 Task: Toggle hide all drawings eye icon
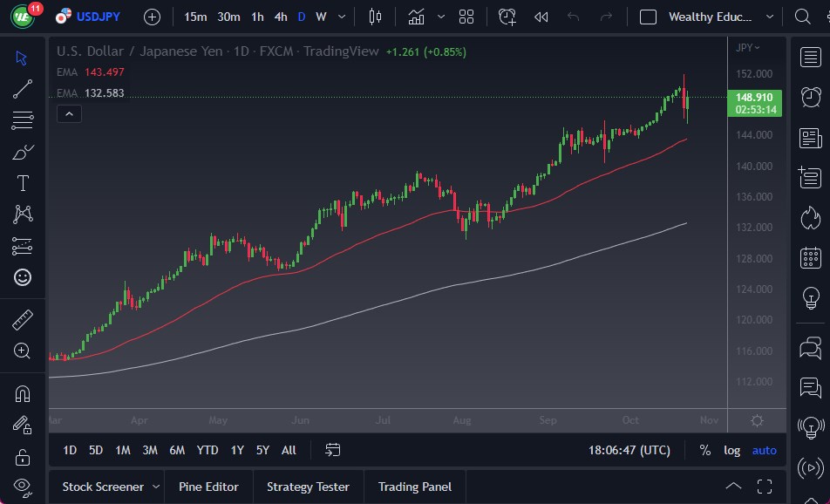[23, 485]
